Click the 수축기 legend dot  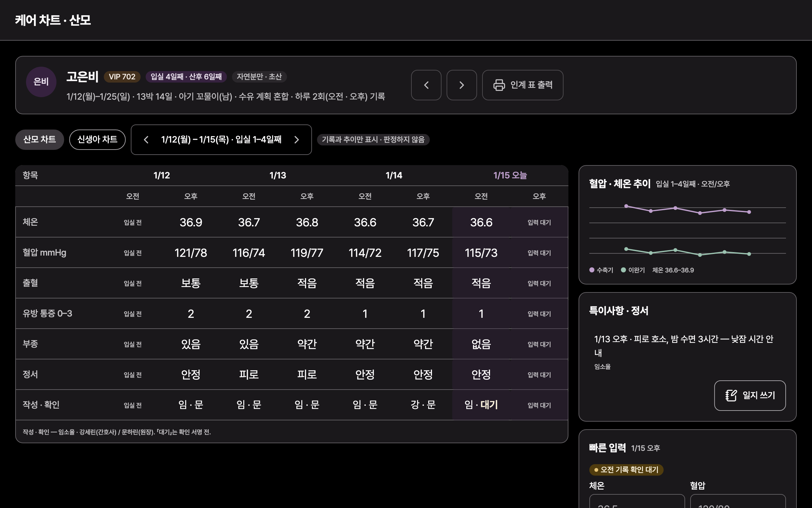click(x=592, y=270)
